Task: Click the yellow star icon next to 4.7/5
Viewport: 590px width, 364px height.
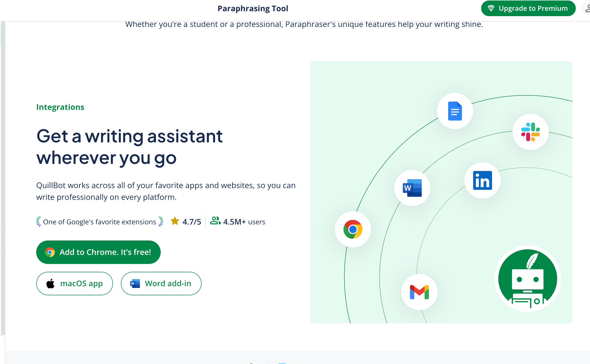Action: (x=175, y=221)
